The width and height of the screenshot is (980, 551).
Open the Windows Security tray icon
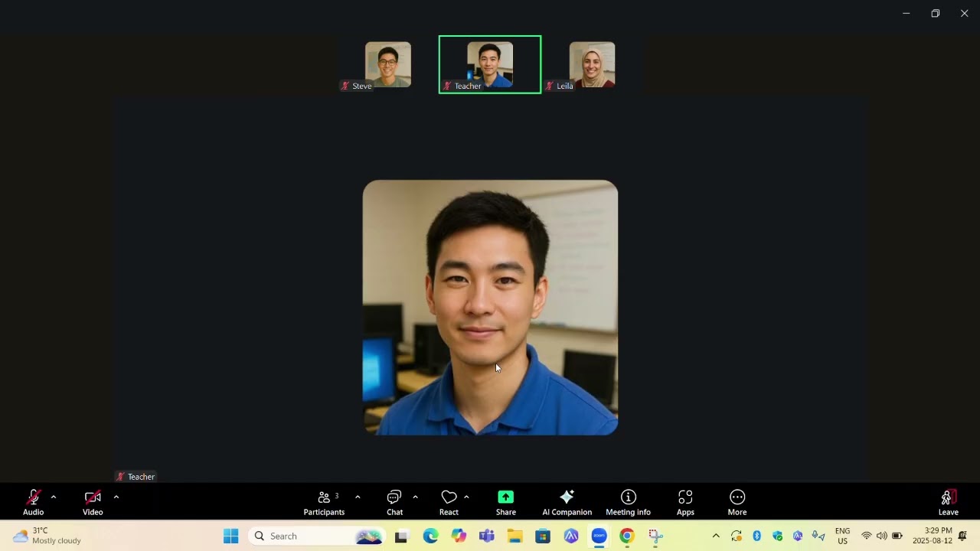(x=778, y=536)
